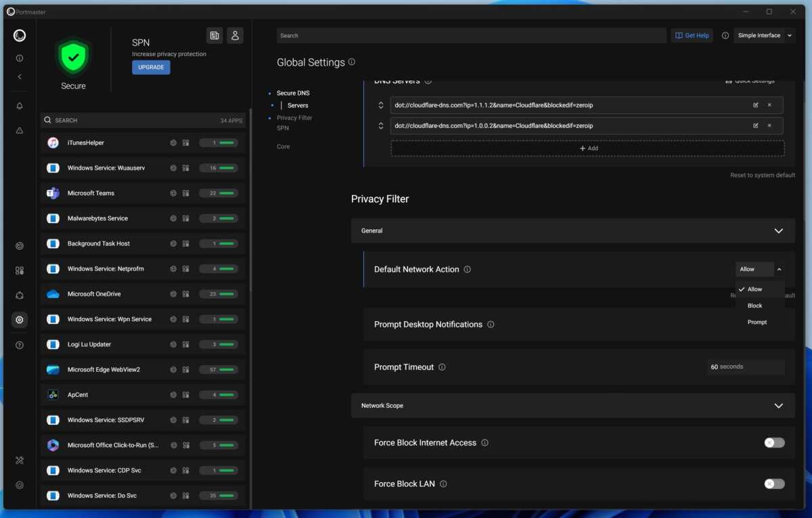
Task: Jump to SPN settings section
Action: tap(283, 128)
